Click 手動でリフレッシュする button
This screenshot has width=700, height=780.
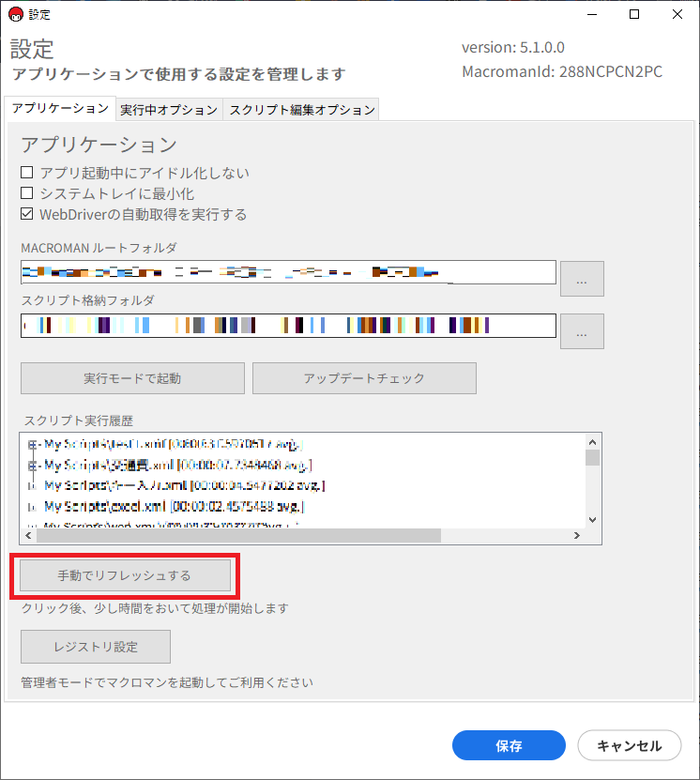(x=126, y=575)
